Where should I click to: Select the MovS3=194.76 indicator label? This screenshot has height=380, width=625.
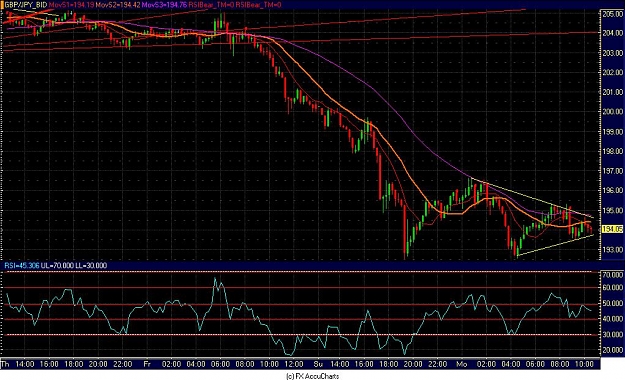pos(165,5)
